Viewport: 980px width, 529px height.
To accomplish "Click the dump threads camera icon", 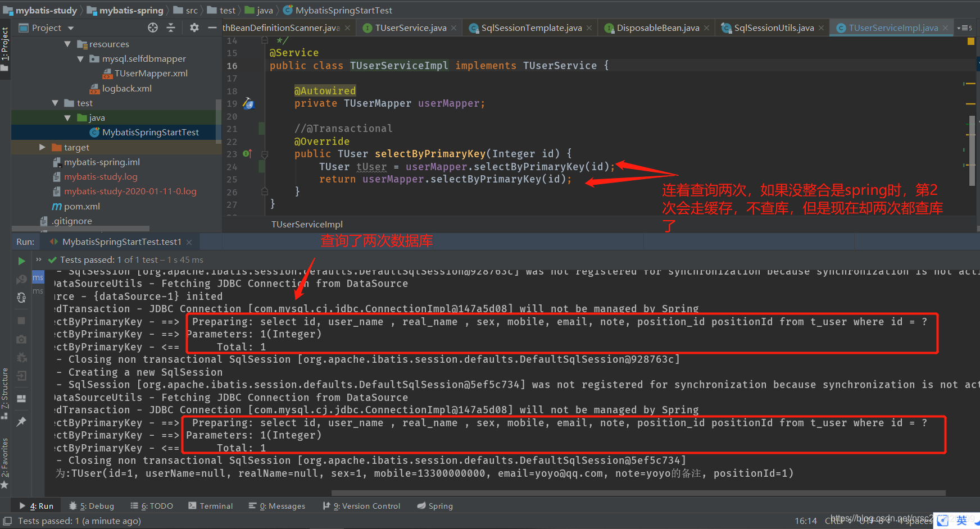I will click(x=21, y=339).
